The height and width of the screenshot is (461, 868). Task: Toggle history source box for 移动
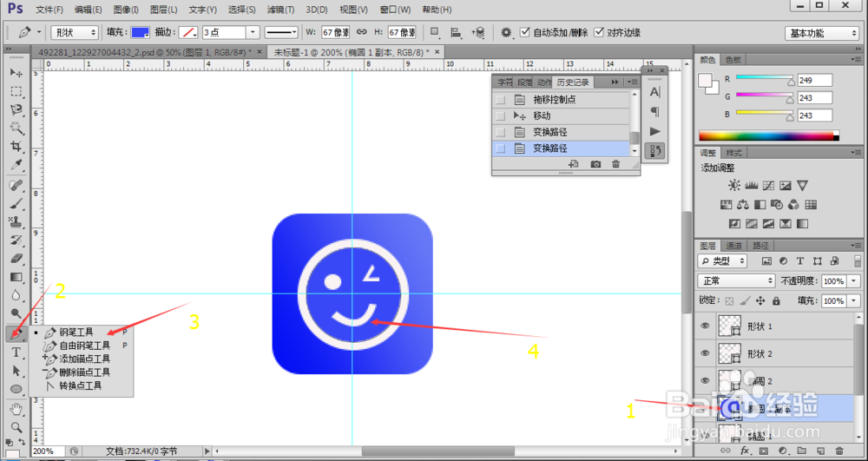click(501, 116)
